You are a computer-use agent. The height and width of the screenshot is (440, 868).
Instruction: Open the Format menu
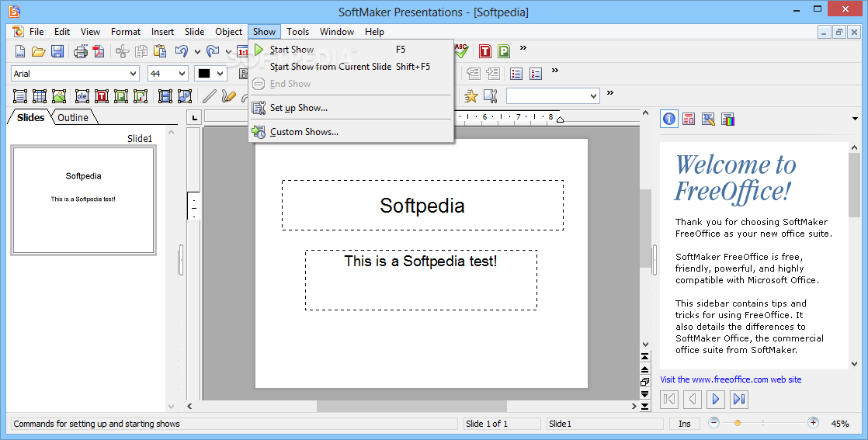coord(126,32)
